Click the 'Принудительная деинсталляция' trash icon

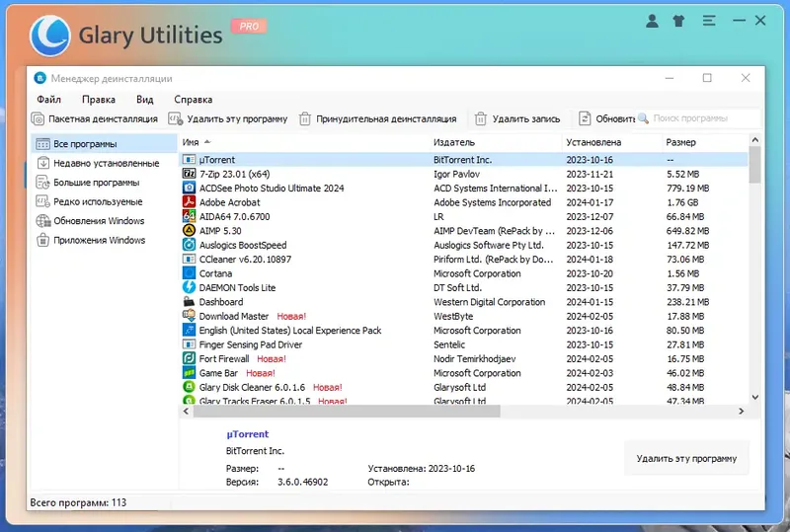(305, 118)
